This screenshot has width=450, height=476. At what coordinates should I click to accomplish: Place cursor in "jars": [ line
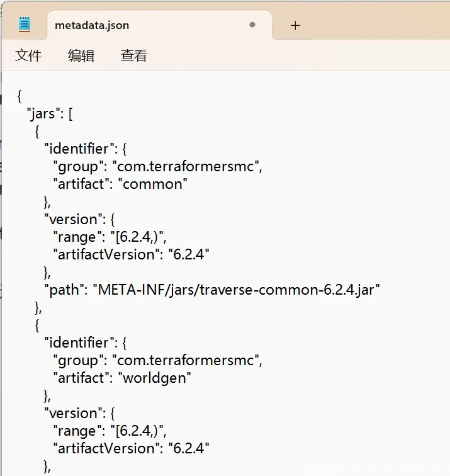coord(50,114)
